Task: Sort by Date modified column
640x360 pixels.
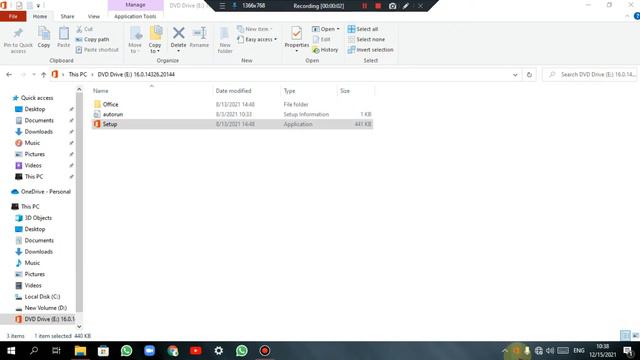Action: point(233,91)
